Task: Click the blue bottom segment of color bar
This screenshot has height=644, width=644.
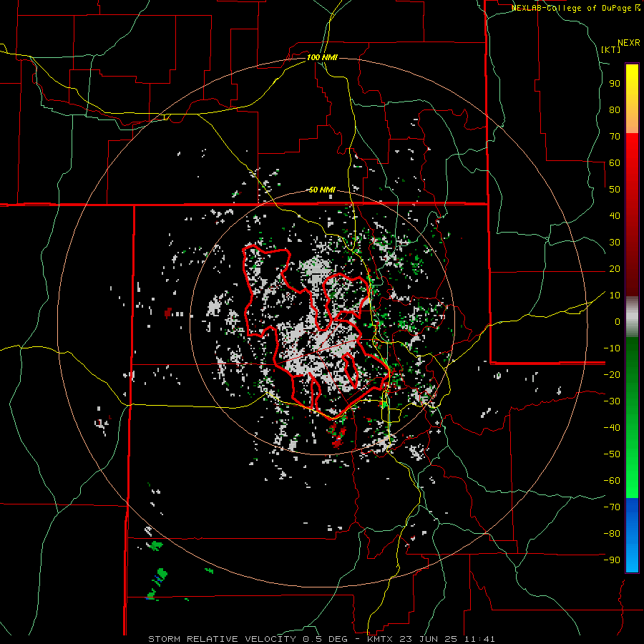Action: [632, 535]
